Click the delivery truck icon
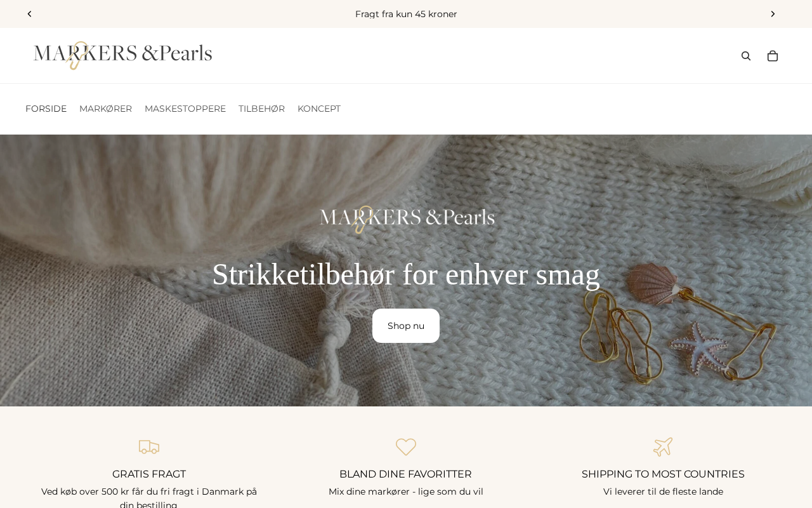The image size is (812, 508). (x=149, y=447)
